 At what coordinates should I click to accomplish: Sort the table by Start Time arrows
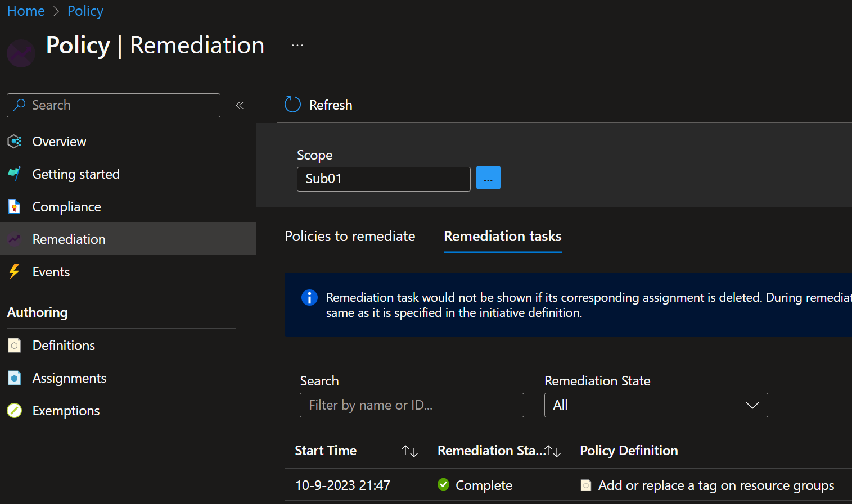click(409, 451)
